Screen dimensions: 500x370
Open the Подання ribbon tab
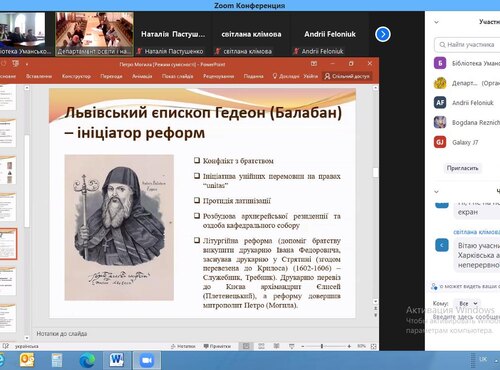click(253, 76)
